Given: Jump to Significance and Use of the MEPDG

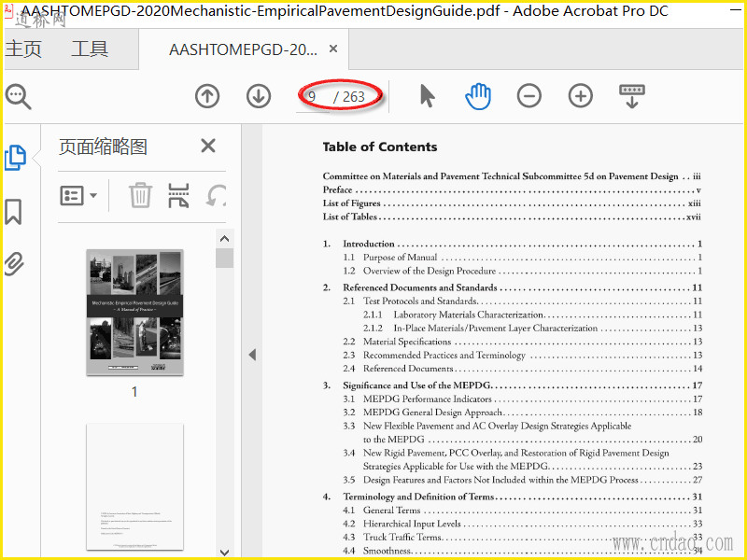Looking at the screenshot, I should tap(513, 385).
